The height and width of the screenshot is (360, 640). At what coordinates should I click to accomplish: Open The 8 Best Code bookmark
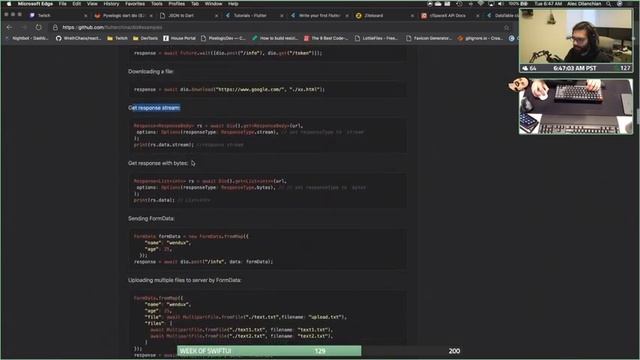coord(326,38)
